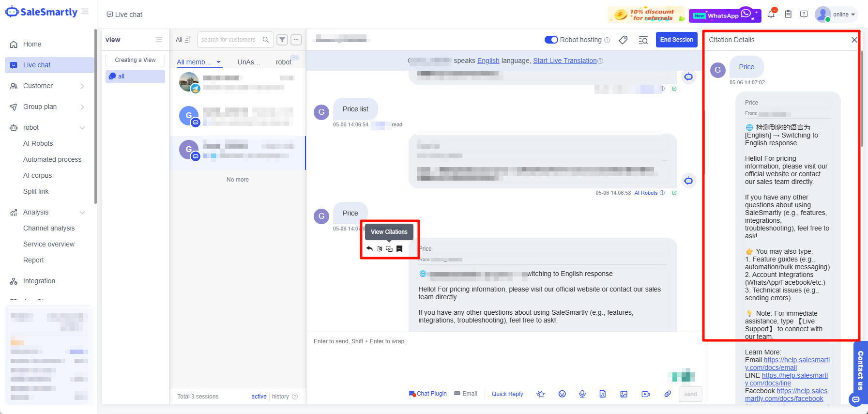Open Automated process page
This screenshot has height=414, width=868.
click(x=52, y=159)
